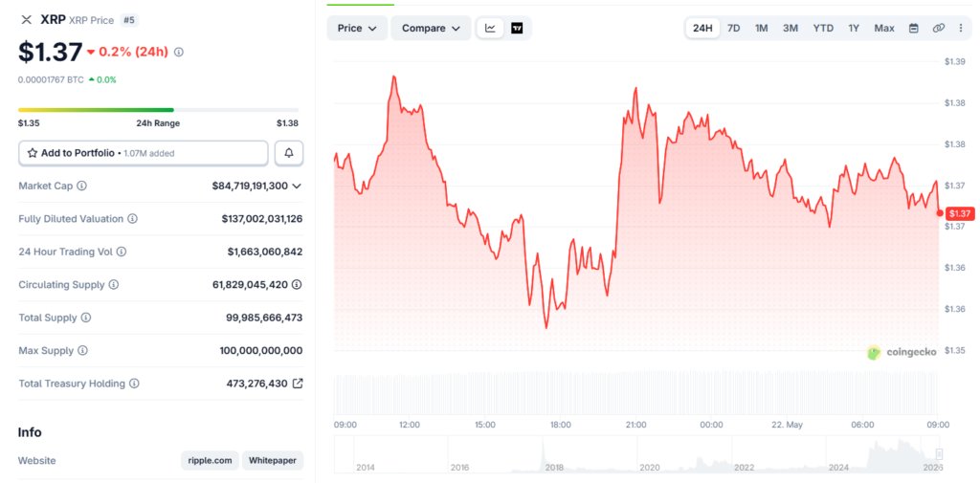Click the historical range navigator handle
This screenshot has width=980, height=483.
click(x=939, y=454)
